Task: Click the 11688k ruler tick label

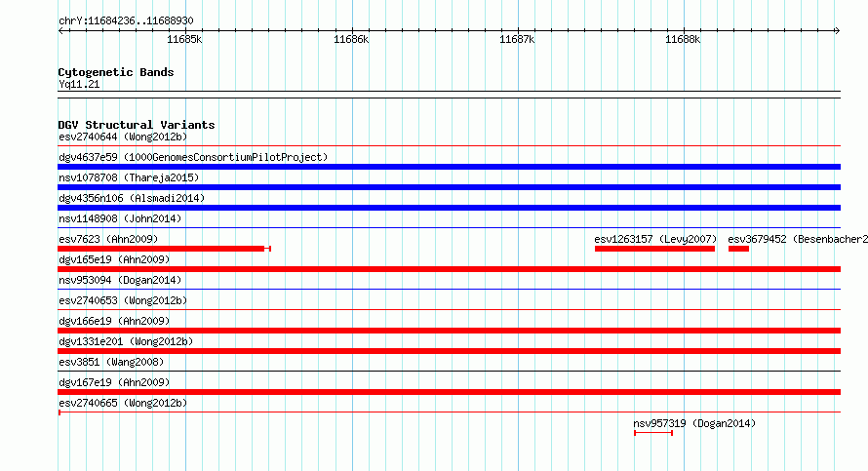Action: point(683,39)
